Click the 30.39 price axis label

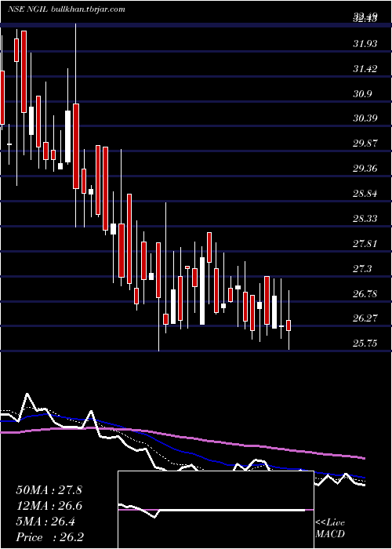pyautogui.click(x=365, y=118)
